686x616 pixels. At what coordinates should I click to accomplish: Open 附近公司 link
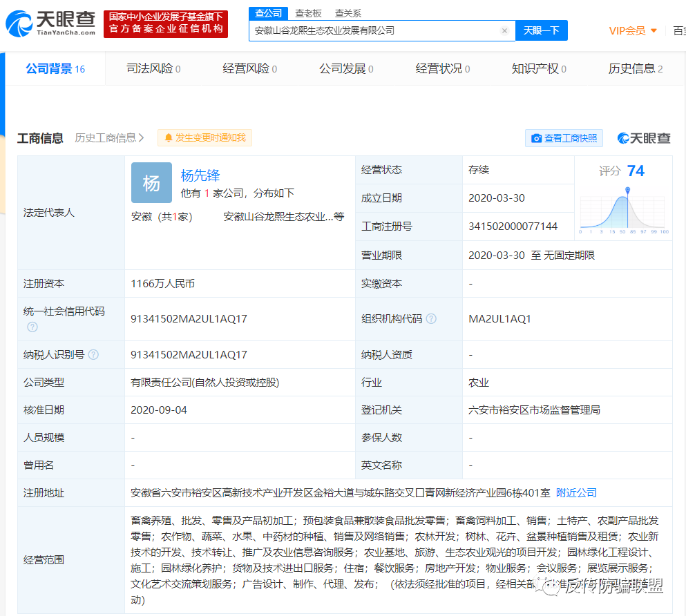click(x=576, y=493)
